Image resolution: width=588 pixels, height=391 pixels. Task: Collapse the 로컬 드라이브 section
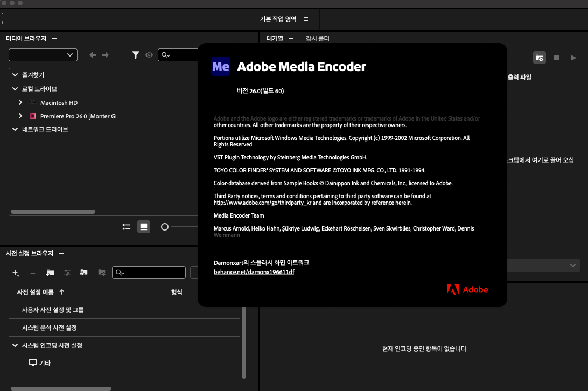pyautogui.click(x=15, y=89)
